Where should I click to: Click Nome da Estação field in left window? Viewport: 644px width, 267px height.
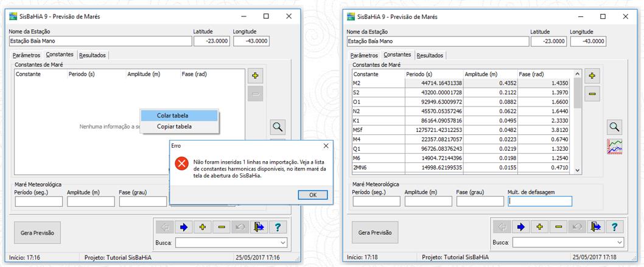[100, 41]
